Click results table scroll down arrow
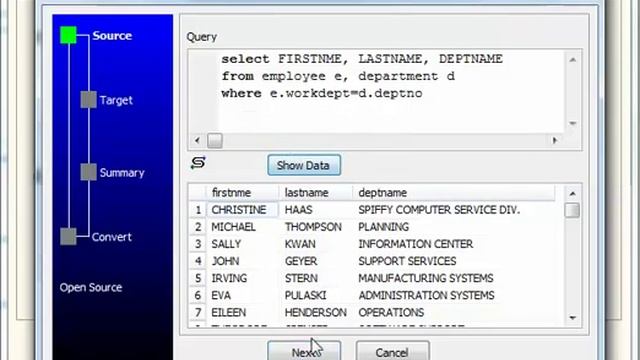Image resolution: width=640 pixels, height=360 pixels. 572,318
